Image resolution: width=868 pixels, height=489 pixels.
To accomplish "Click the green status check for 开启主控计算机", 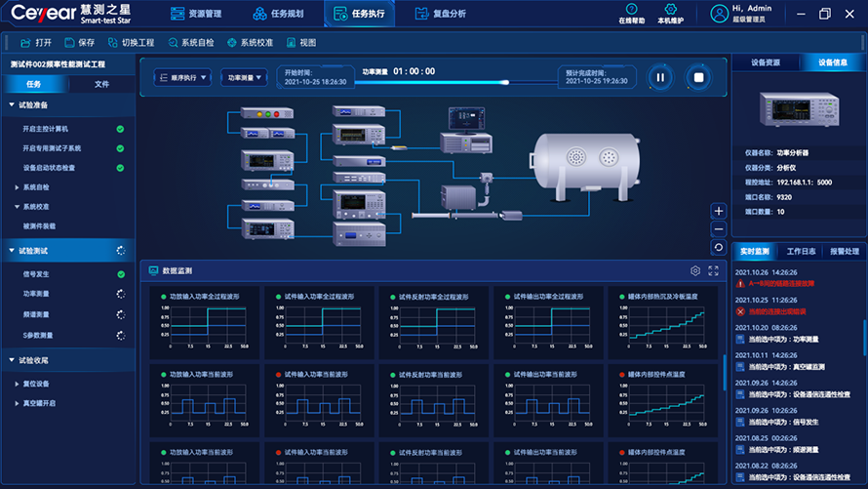I will click(x=120, y=129).
